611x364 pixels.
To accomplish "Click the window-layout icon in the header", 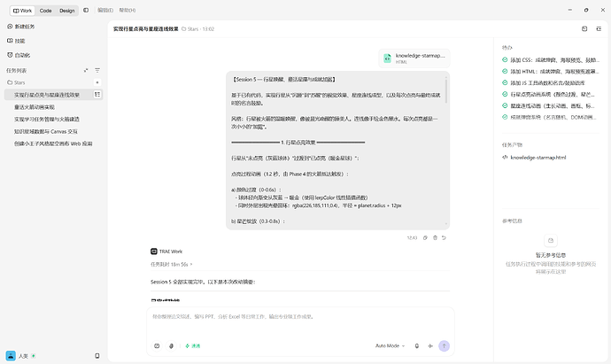I will pyautogui.click(x=584, y=29).
